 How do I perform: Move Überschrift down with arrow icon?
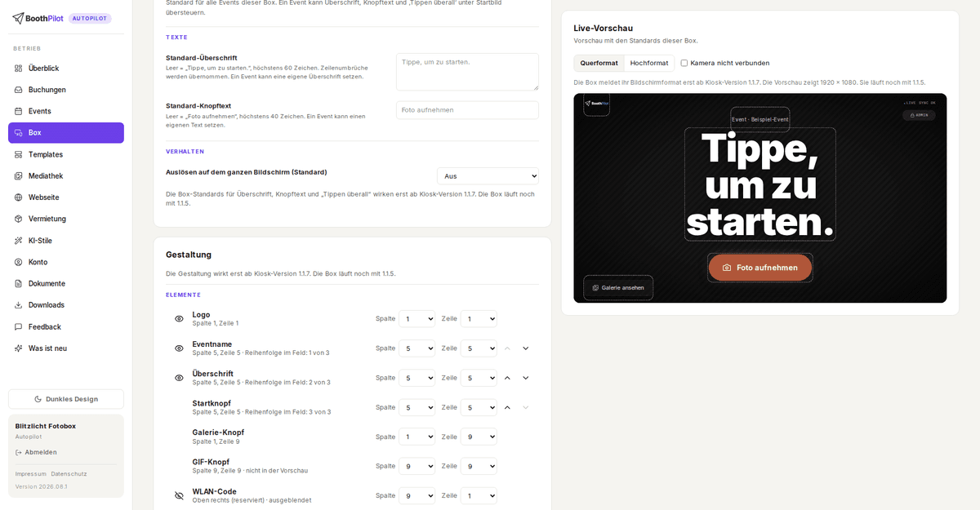(526, 378)
